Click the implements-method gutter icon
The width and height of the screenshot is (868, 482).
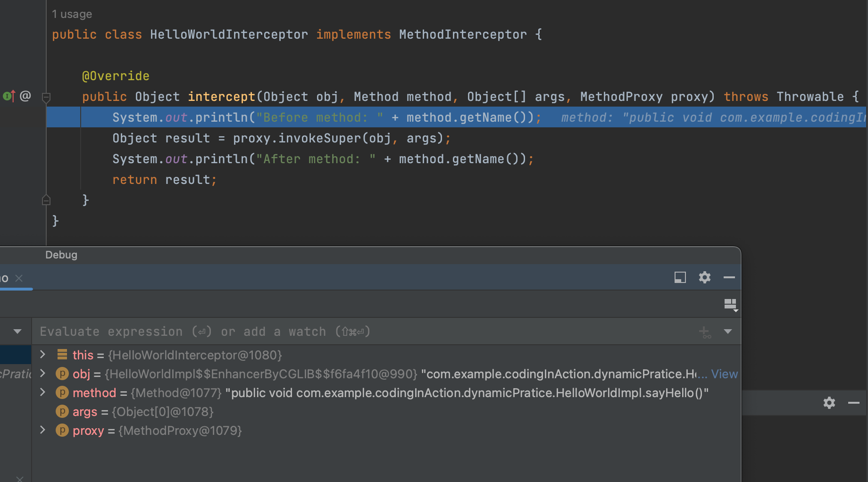(x=8, y=96)
